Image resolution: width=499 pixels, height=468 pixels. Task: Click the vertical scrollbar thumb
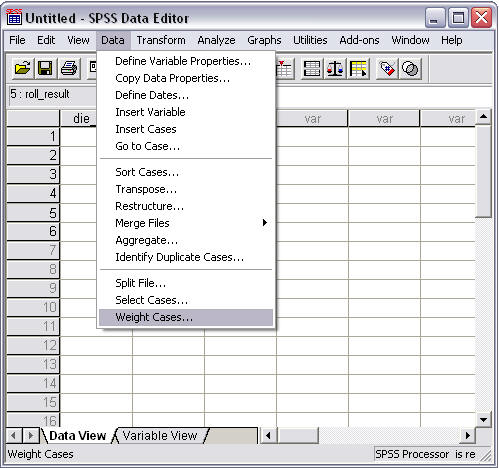tap(483, 171)
